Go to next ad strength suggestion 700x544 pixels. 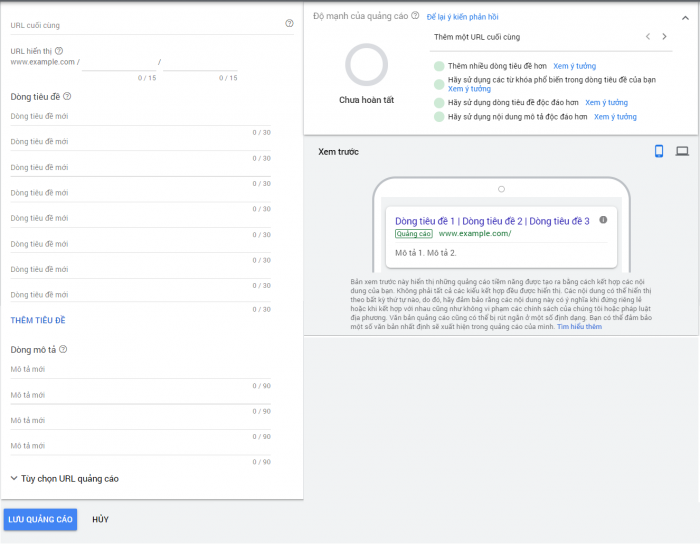pos(664,37)
